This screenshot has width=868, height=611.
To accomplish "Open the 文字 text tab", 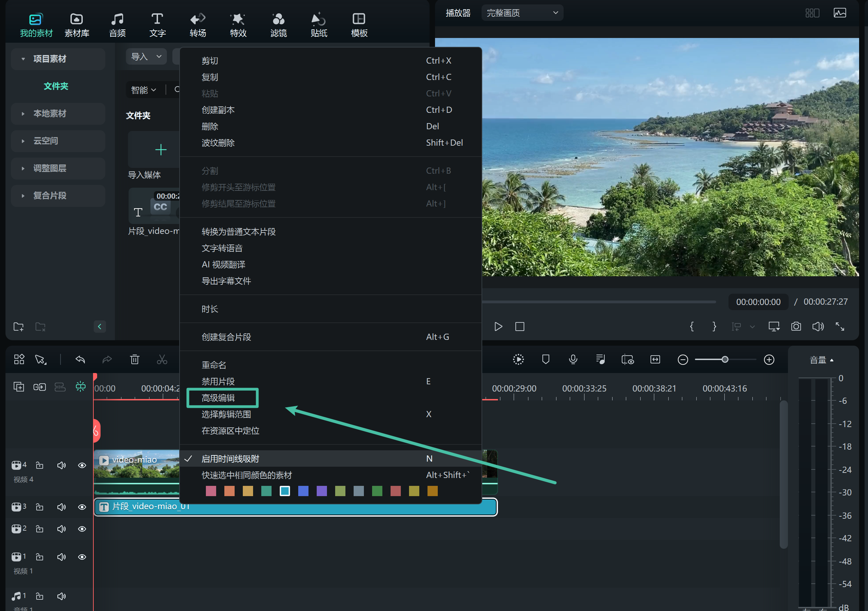I will click(157, 25).
